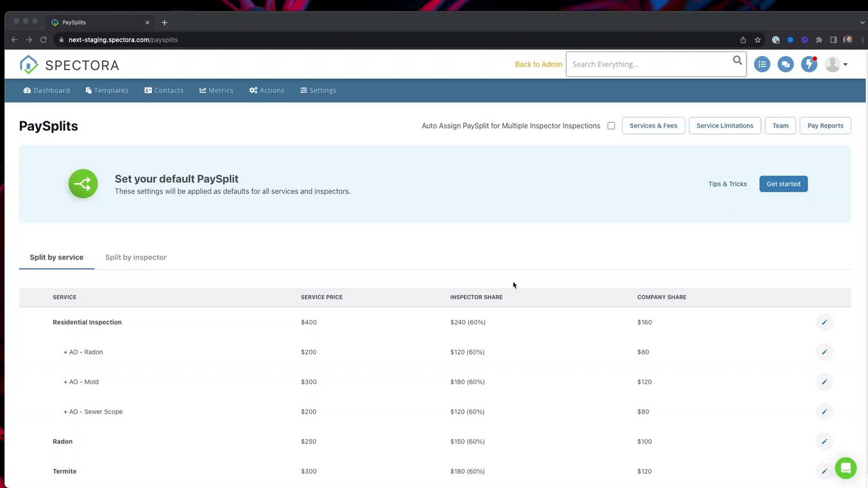Edit the AO - Radon pay split

(825, 352)
